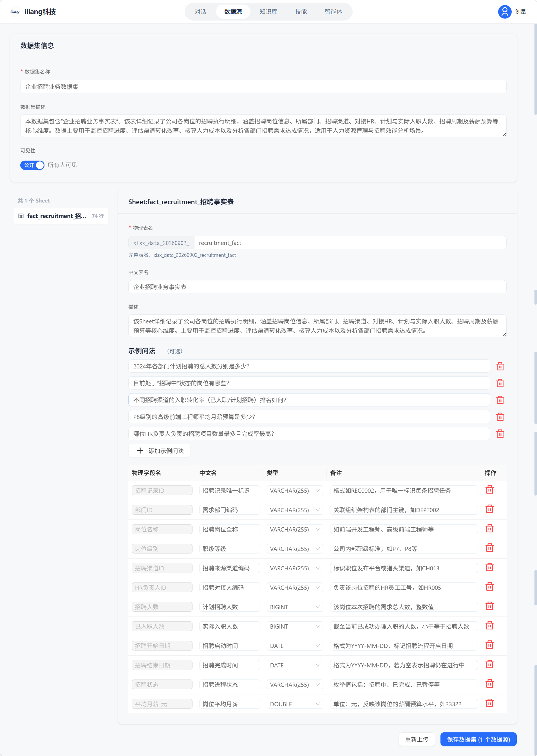Switch to the 对话 tab
537x756 pixels.
tap(200, 12)
